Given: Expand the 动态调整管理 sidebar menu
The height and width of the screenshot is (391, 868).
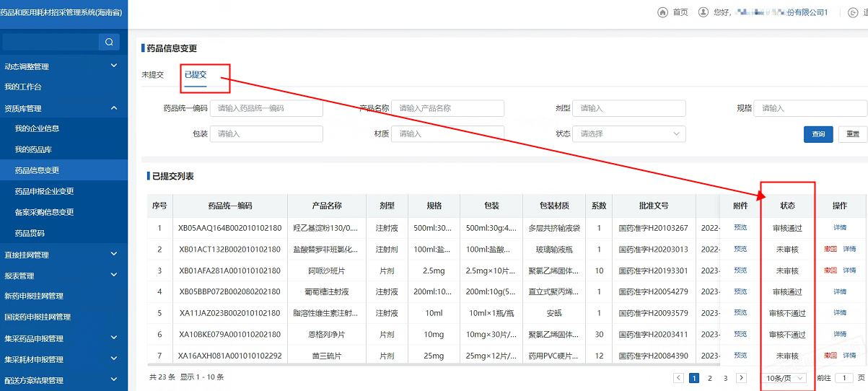Looking at the screenshot, I should point(114,66).
